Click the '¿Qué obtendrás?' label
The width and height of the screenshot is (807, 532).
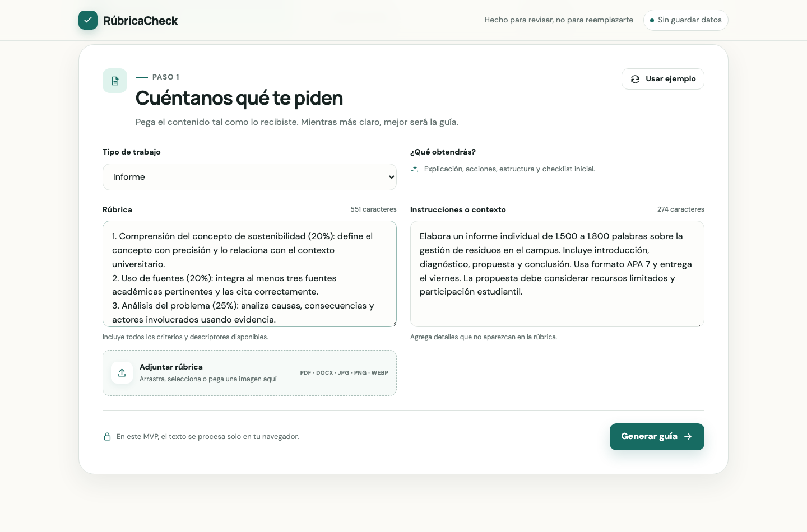point(443,152)
